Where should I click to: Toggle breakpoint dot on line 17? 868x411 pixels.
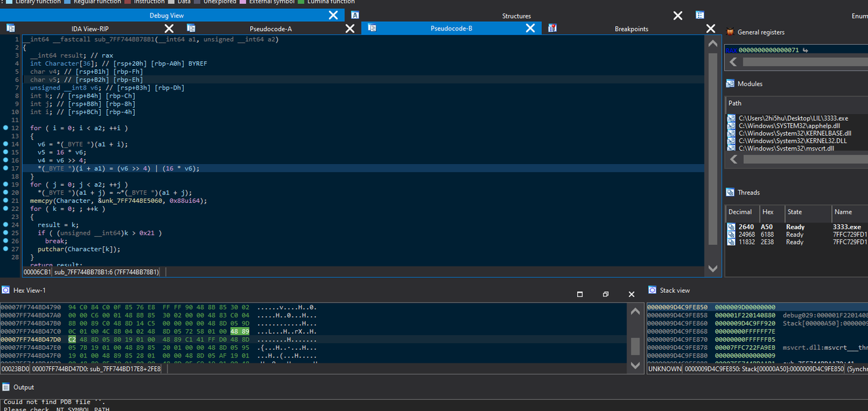coord(5,168)
